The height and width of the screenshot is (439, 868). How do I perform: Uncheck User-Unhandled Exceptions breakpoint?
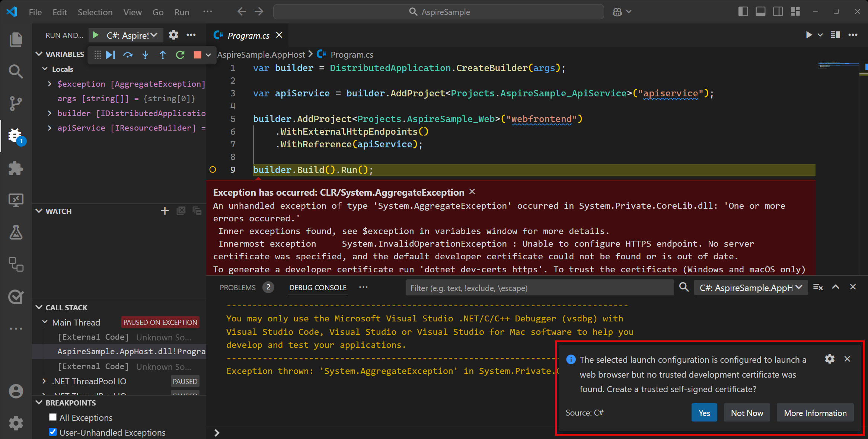(53, 432)
